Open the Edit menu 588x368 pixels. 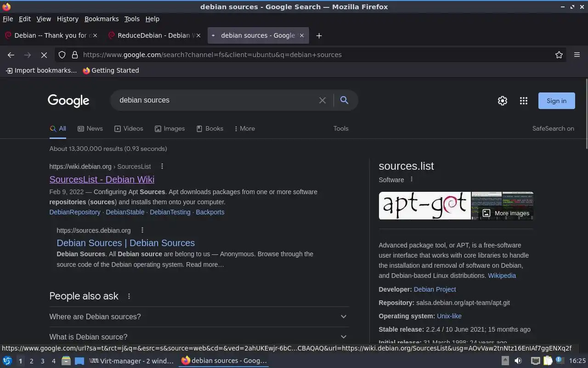pyautogui.click(x=25, y=19)
